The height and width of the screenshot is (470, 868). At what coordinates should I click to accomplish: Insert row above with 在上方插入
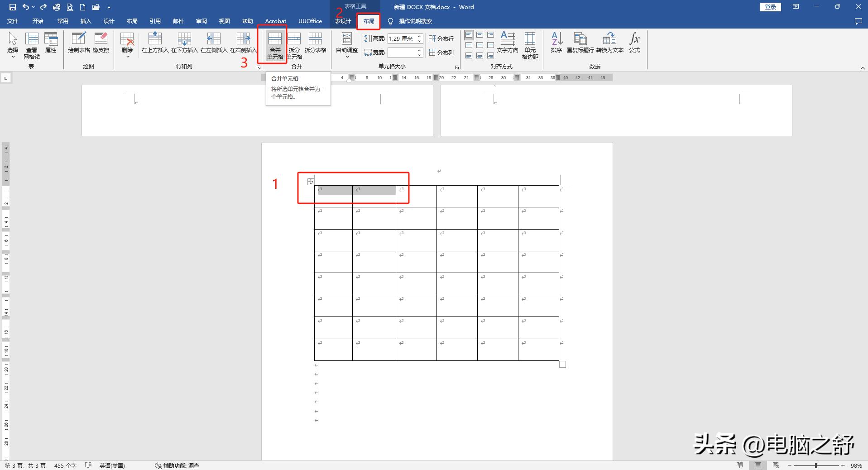point(155,43)
